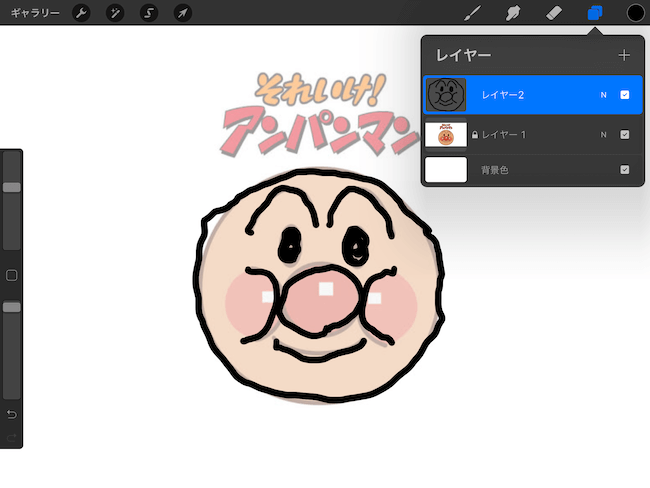Click the square modify button in sidebar

(x=12, y=275)
